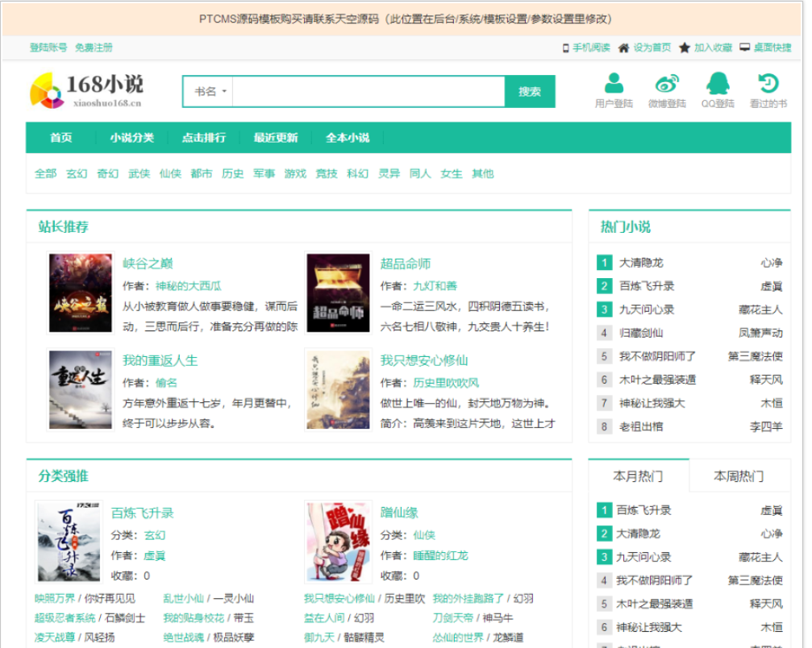This screenshot has width=812, height=648.
Task: Open the reading history clock icon
Action: (768, 84)
